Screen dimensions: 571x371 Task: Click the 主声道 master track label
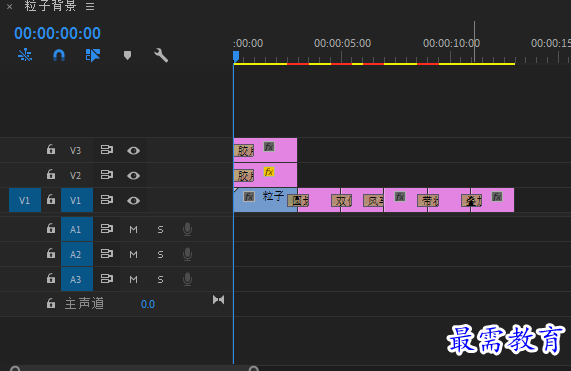point(84,303)
